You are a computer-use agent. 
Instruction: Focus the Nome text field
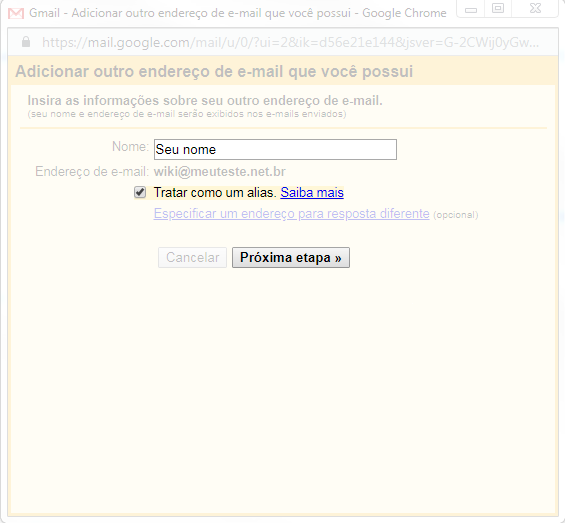coord(275,150)
